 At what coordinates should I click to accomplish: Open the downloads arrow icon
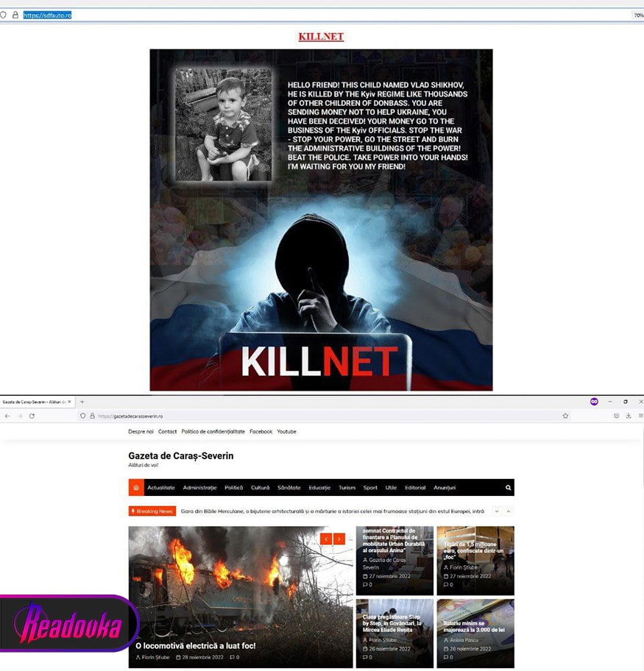tap(629, 416)
